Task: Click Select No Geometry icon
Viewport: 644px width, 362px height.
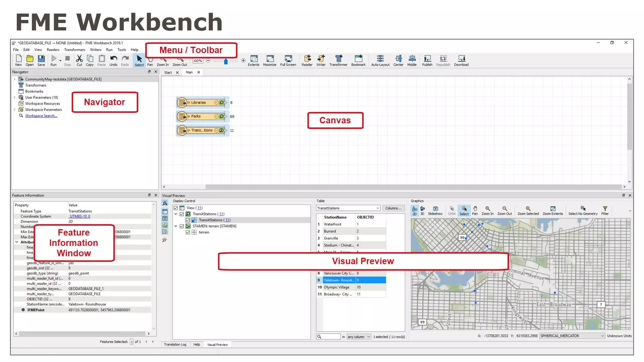Action: click(583, 211)
